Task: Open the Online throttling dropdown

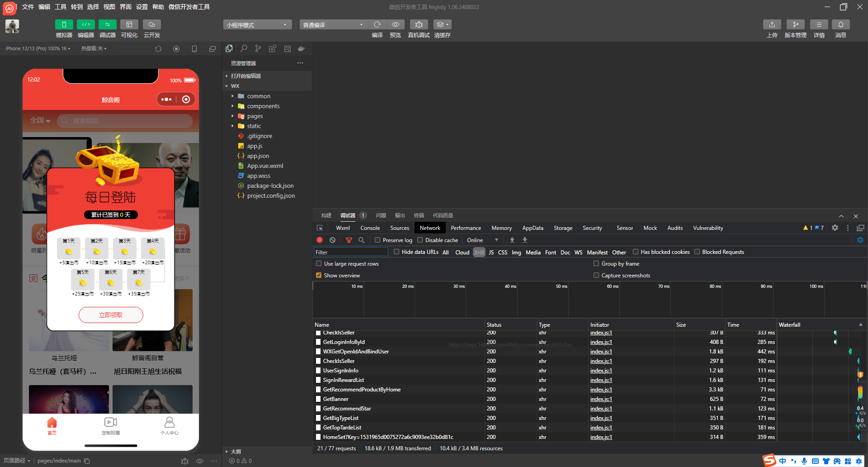Action: (482, 240)
